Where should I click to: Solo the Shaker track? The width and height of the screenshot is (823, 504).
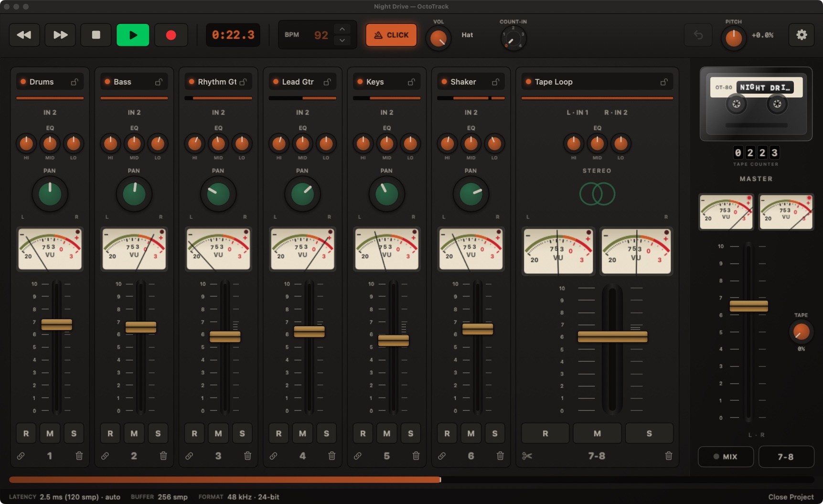[x=495, y=433]
